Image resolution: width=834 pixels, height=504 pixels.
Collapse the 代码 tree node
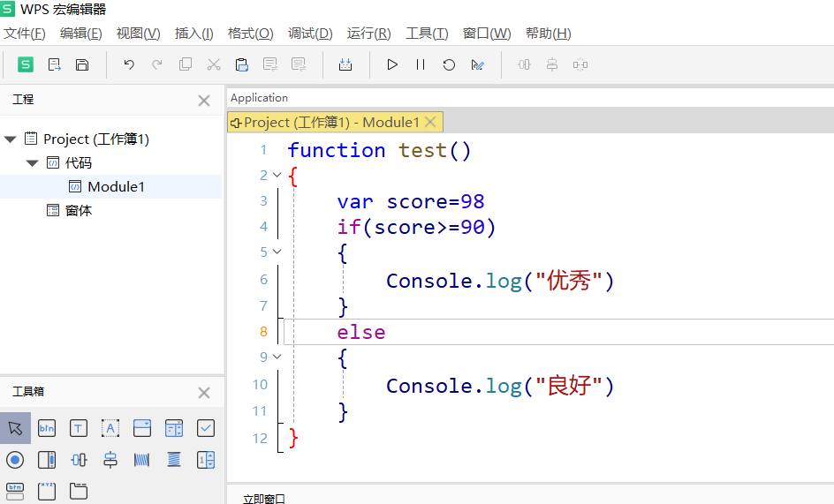click(x=33, y=163)
